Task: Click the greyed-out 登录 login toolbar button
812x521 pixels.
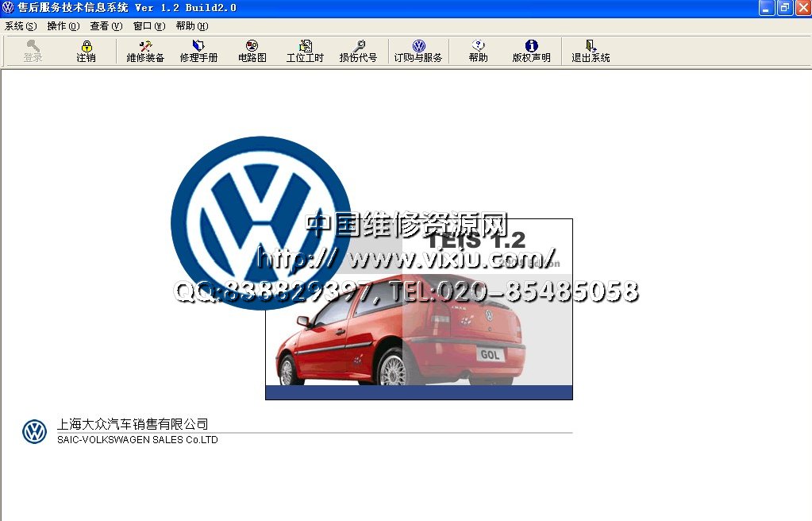Action: click(x=33, y=51)
